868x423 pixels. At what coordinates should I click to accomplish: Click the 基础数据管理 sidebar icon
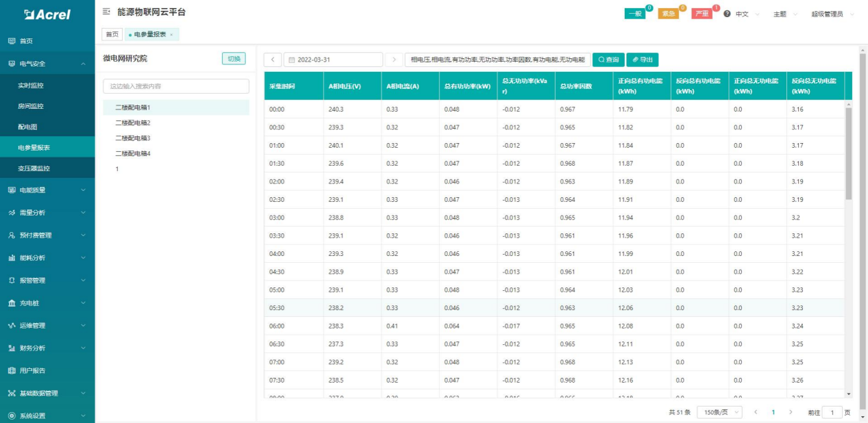click(12, 393)
